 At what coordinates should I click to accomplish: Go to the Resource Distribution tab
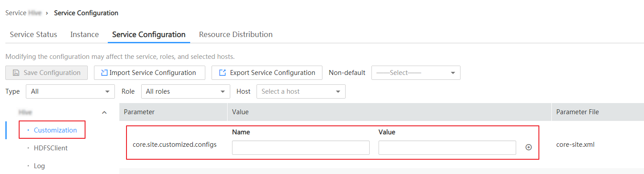pyautogui.click(x=236, y=34)
